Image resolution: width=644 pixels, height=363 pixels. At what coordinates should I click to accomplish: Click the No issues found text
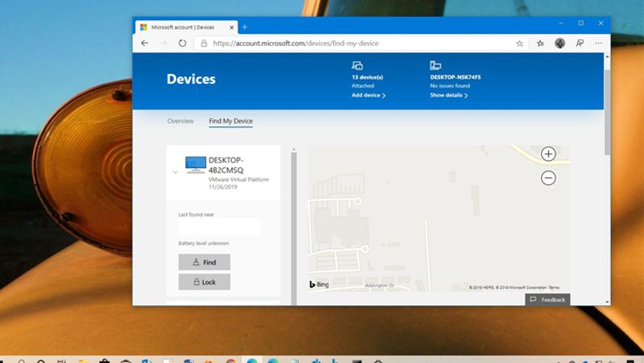[450, 86]
